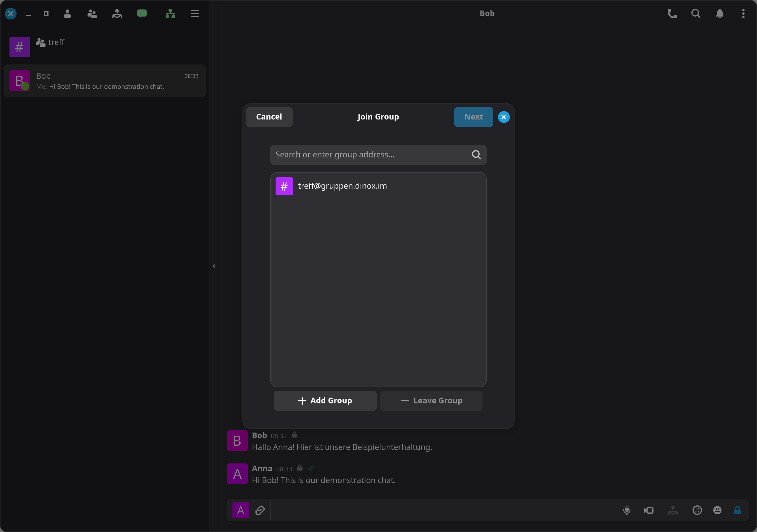Select the green chat bubble icon
757x532 pixels.
tap(142, 14)
